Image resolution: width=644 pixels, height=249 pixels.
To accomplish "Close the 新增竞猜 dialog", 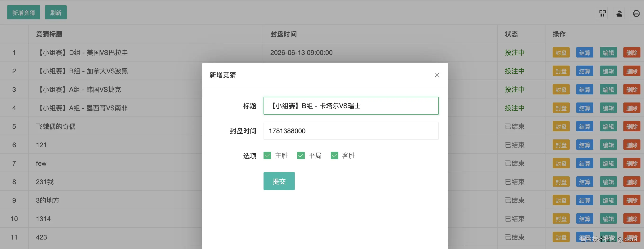I will click(437, 75).
